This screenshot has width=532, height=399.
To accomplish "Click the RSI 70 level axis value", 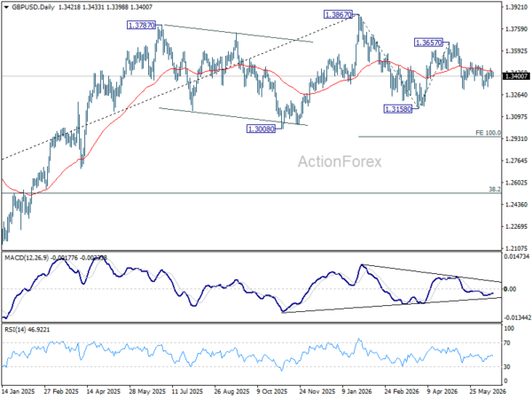I will [x=507, y=343].
